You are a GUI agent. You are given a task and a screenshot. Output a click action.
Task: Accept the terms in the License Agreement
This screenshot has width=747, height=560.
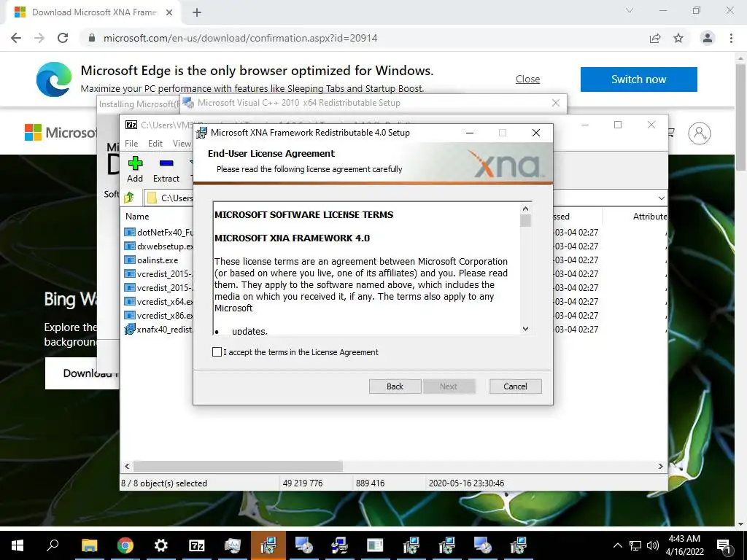[217, 352]
